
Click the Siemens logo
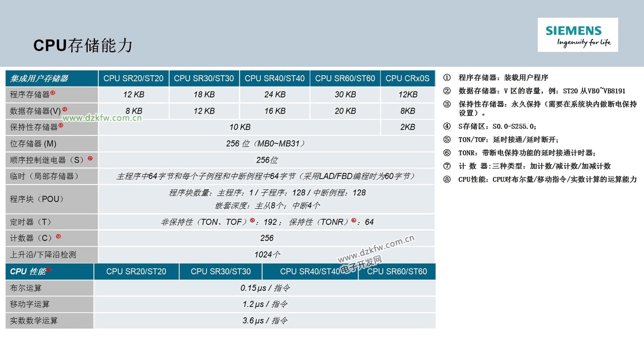(x=577, y=35)
